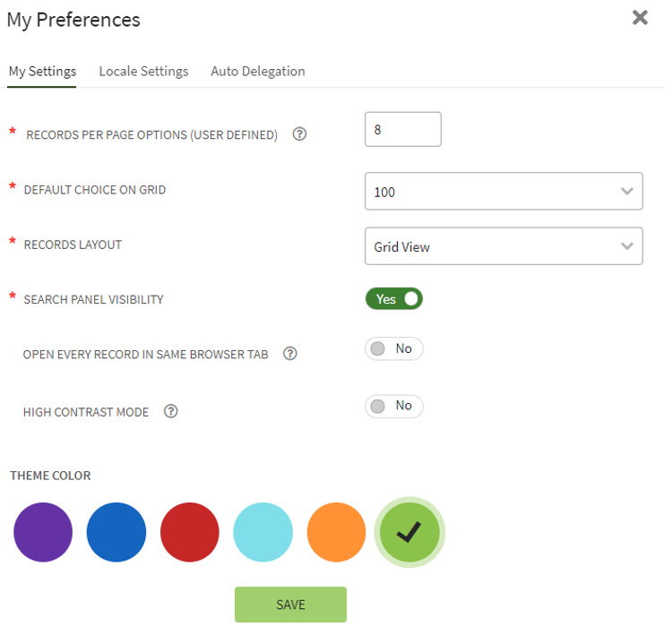Image resolution: width=672 pixels, height=627 pixels.
Task: Enable Open Every Record in Same Browser Tab
Action: (x=393, y=348)
